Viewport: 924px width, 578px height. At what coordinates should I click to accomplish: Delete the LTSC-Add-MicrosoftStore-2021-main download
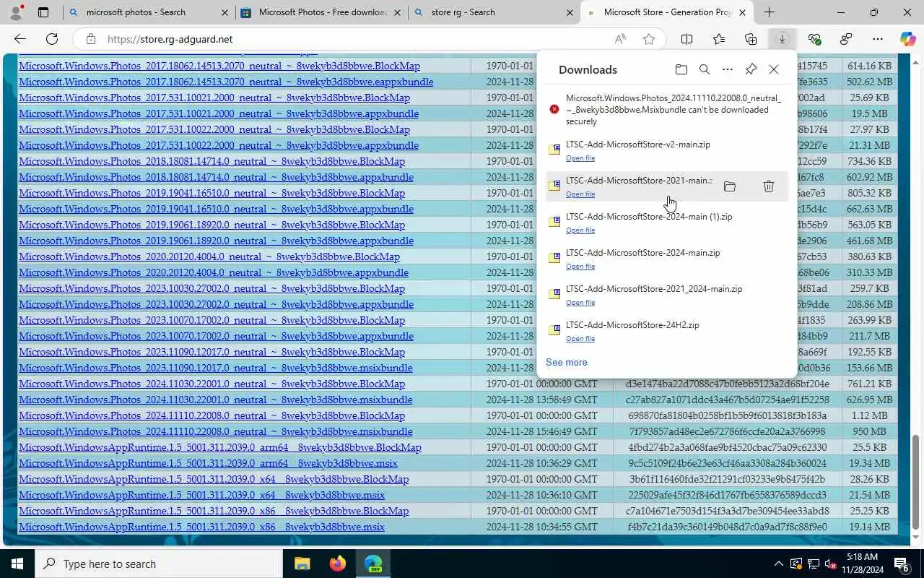point(768,186)
